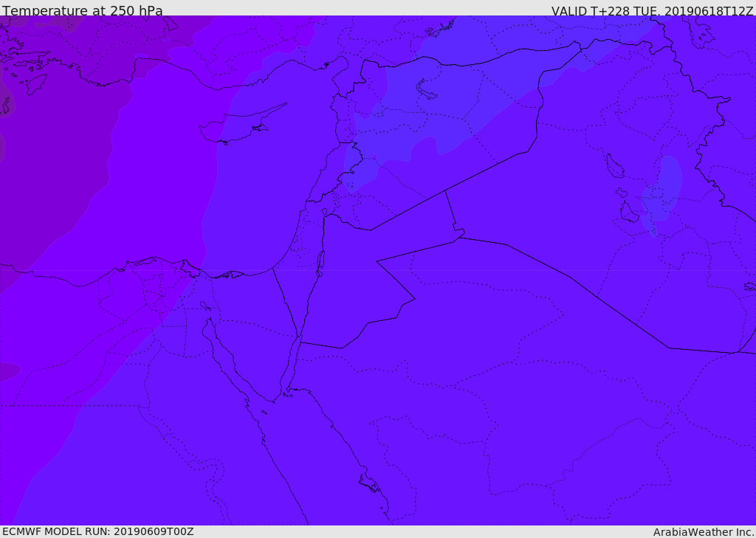Screen dimensions: 756x538
Task: Click the 'Temperature at 250 hPa' title text
Action: tap(83, 10)
